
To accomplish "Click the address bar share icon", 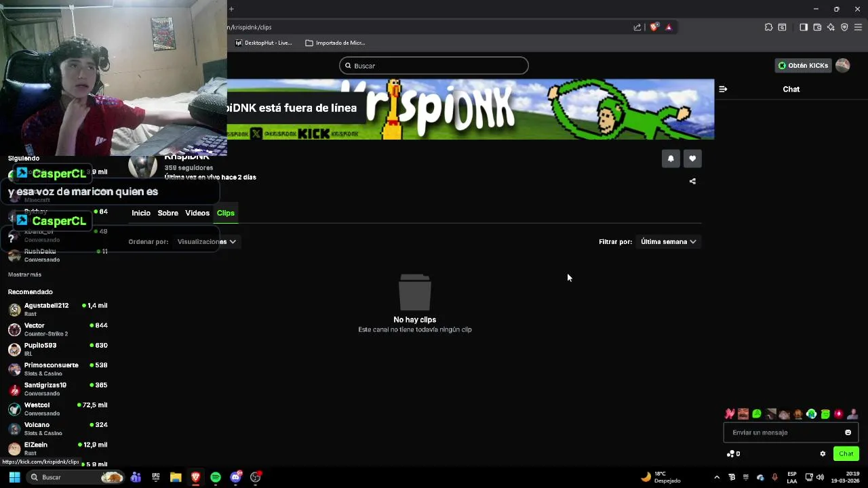I will tap(637, 27).
